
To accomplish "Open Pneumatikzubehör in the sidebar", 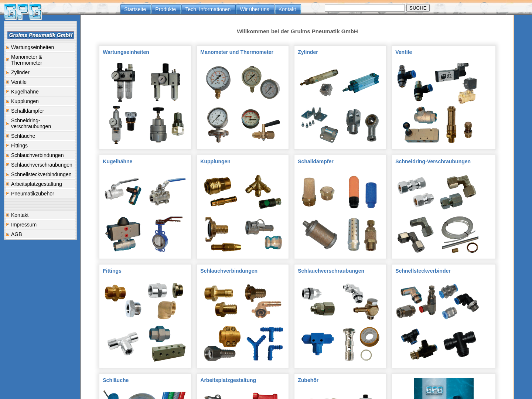I will click(x=41, y=194).
